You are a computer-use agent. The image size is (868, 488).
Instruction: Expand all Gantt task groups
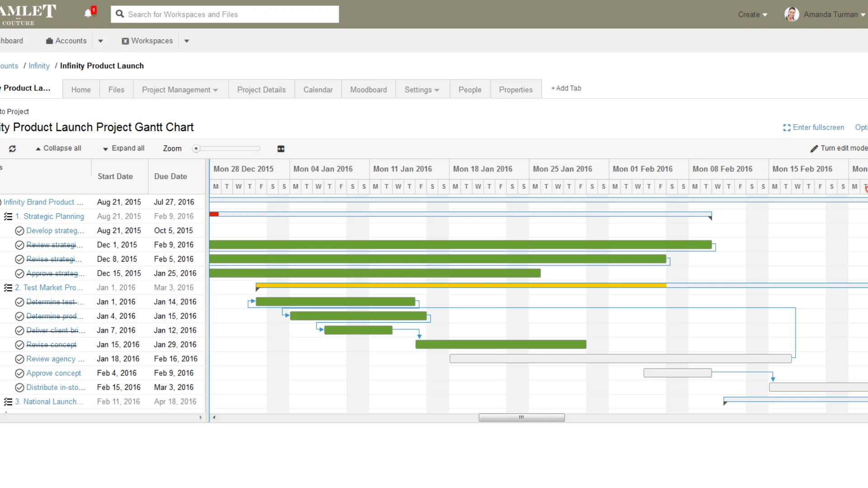[x=123, y=148]
